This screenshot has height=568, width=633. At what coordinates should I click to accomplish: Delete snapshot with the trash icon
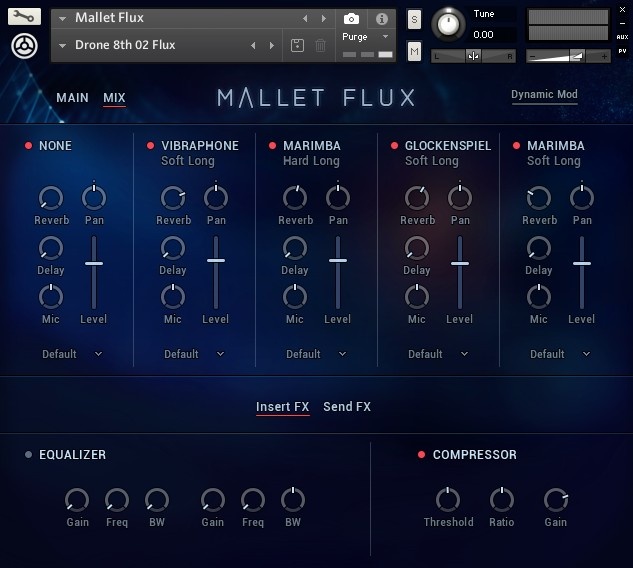tap(321, 45)
